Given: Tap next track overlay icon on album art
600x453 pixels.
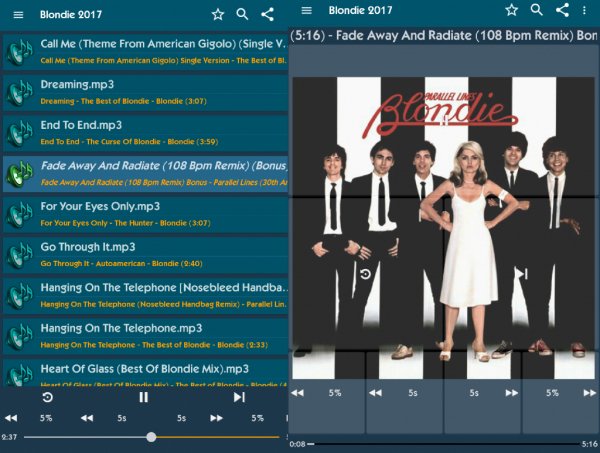Looking at the screenshot, I should 521,274.
